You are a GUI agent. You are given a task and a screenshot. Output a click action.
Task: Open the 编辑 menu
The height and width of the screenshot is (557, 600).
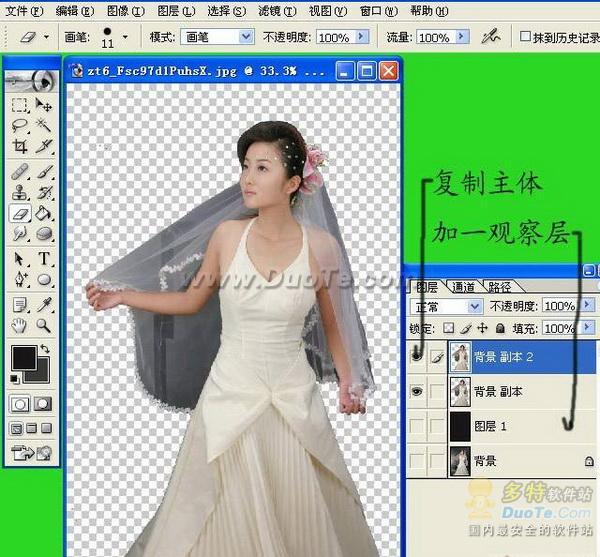[x=75, y=11]
